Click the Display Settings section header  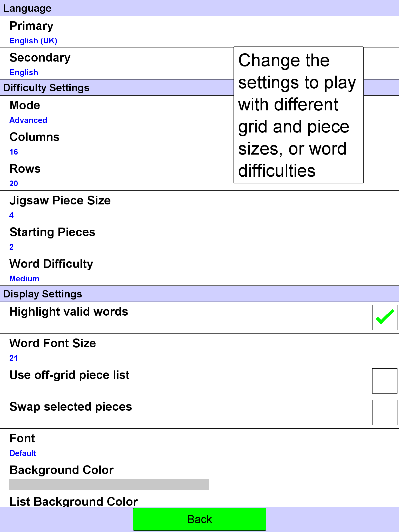point(199,294)
